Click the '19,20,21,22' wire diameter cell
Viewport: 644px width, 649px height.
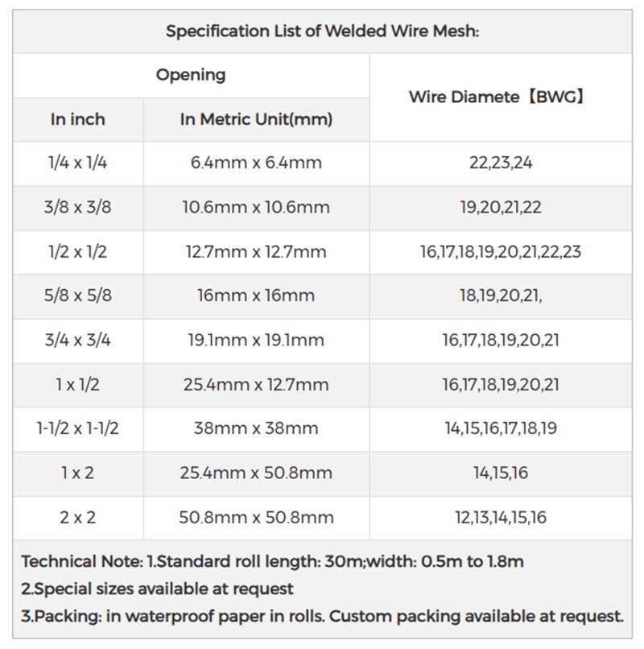(501, 207)
